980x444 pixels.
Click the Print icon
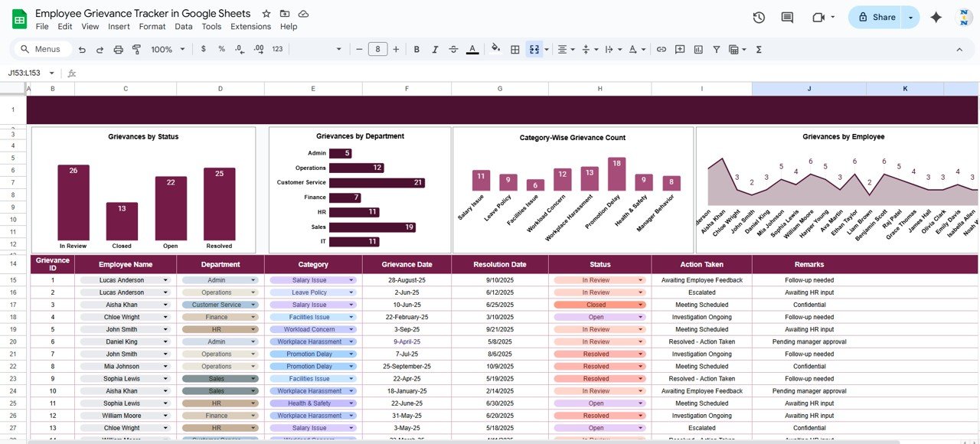pos(118,49)
